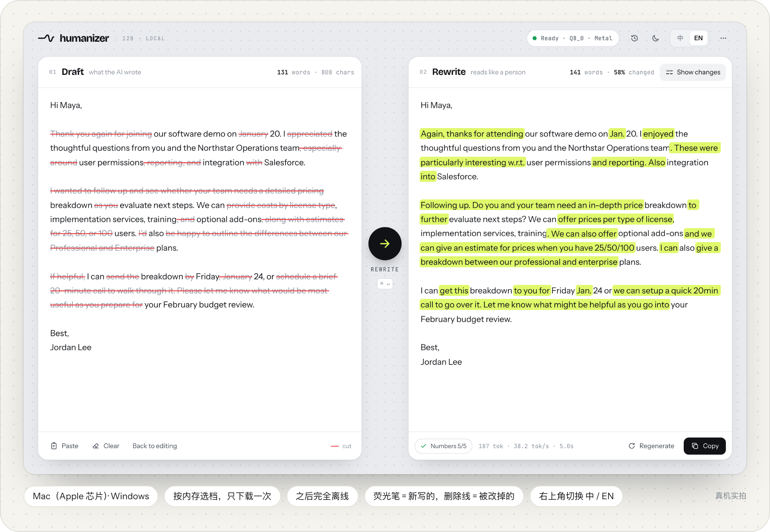The image size is (770, 532).
Task: Click highlighted phrase 'Again, thanks for attending'
Action: pyautogui.click(x=472, y=134)
